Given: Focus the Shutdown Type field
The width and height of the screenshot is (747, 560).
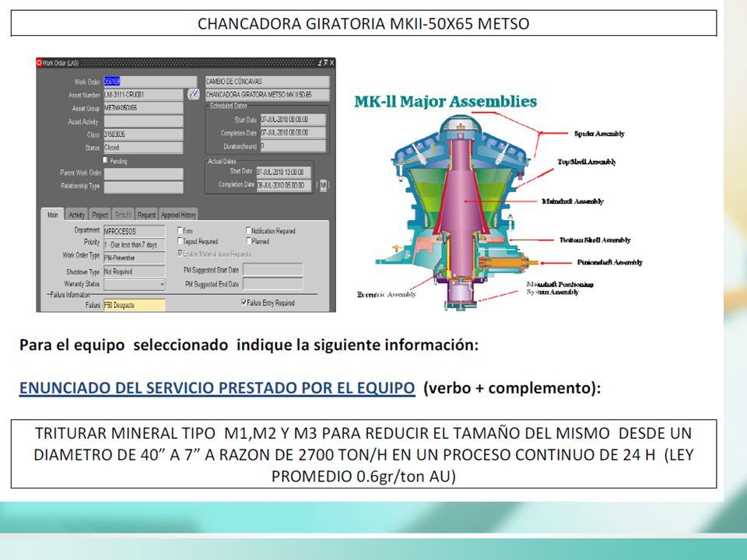Looking at the screenshot, I should [x=135, y=271].
